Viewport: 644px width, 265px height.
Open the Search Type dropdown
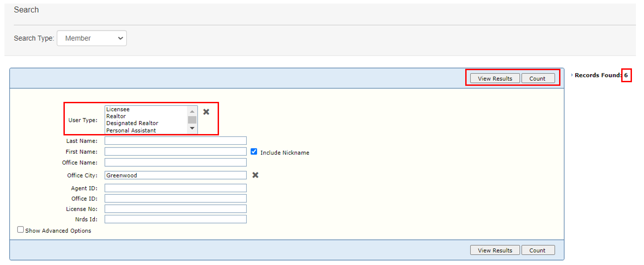(x=92, y=38)
